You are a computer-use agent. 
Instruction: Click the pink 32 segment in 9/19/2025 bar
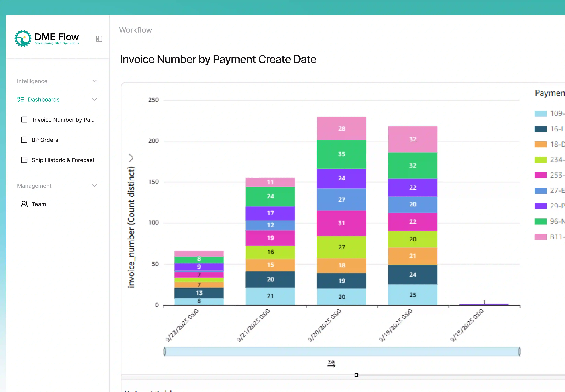pos(413,139)
